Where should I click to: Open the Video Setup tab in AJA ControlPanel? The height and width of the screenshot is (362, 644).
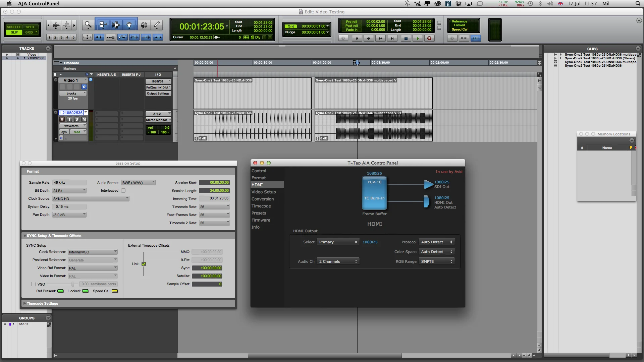[264, 192]
